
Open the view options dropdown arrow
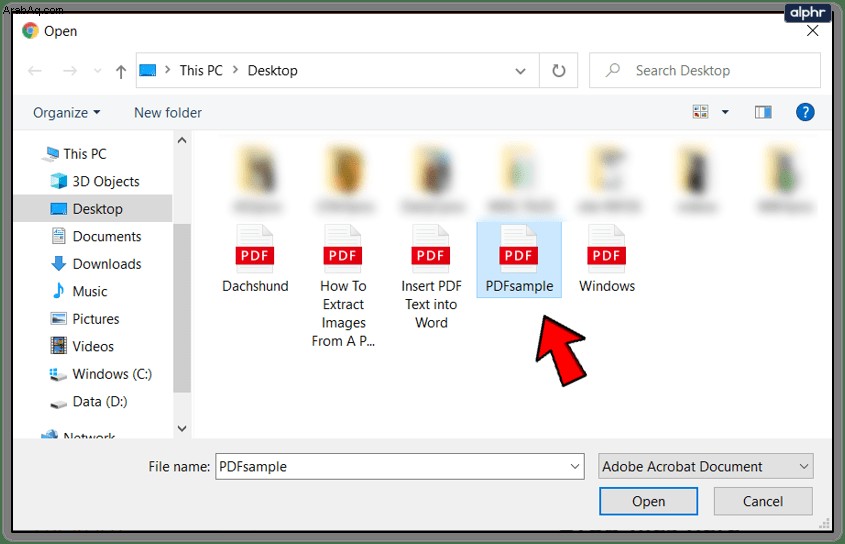pos(725,112)
